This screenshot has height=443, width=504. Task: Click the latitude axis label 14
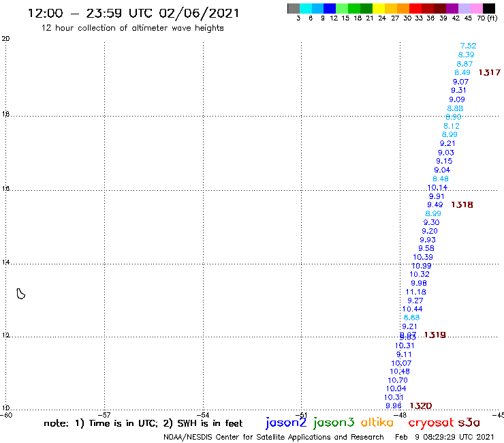point(5,262)
